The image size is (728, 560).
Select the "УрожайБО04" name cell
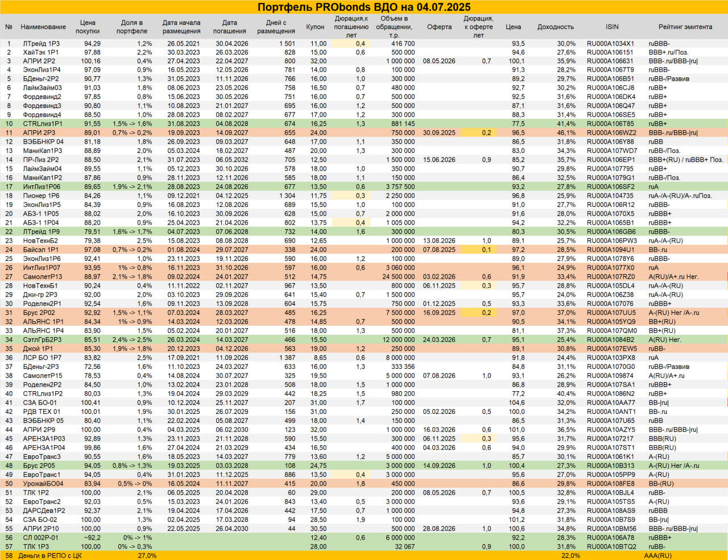(43, 484)
